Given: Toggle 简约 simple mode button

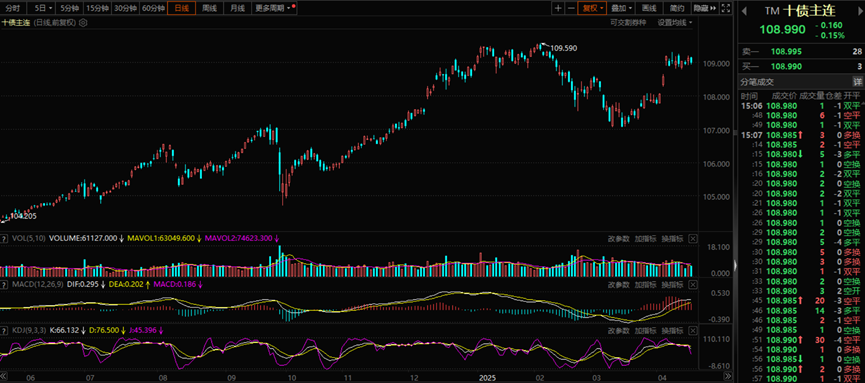Looking at the screenshot, I should 677,8.
